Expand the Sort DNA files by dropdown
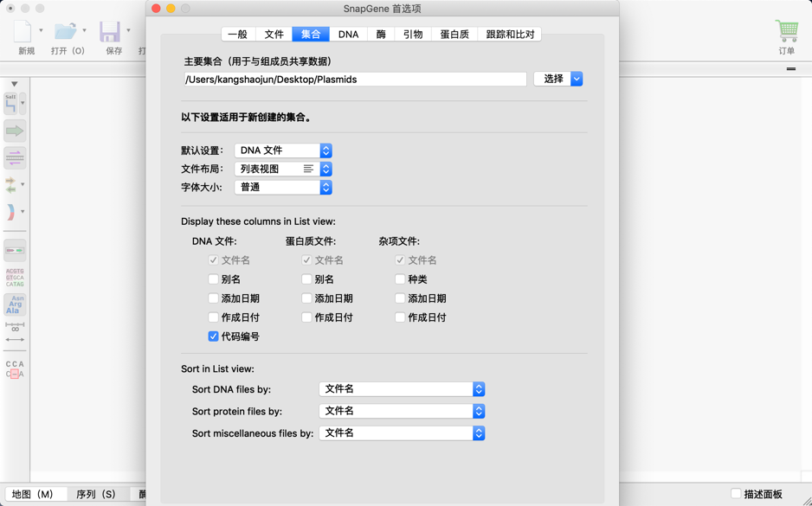812x506 pixels. tap(402, 389)
